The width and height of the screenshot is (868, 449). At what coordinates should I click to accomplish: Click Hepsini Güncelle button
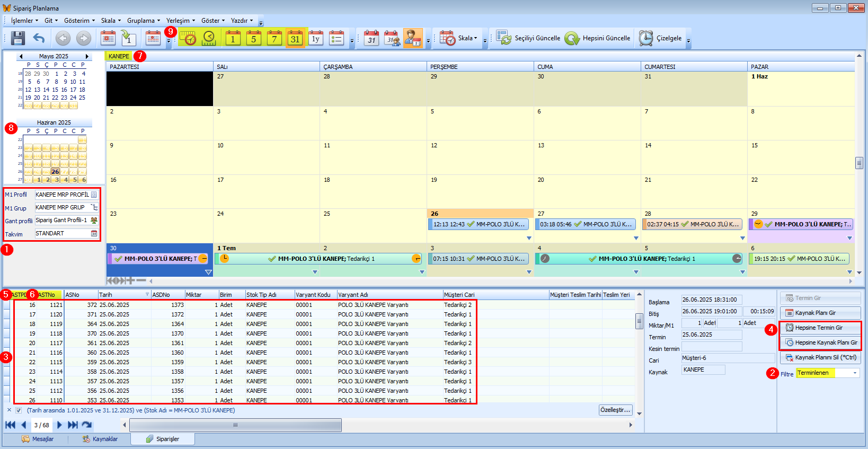coord(598,38)
